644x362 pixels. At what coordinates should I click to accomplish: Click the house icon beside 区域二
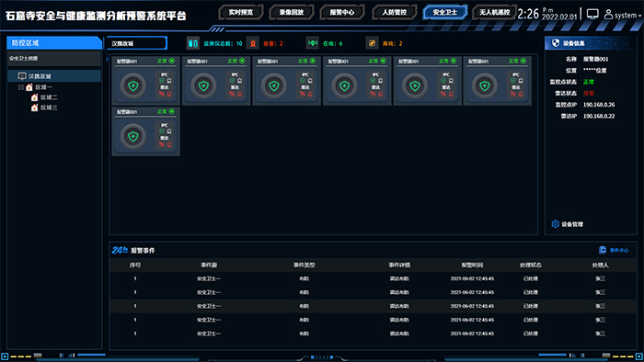[35, 97]
